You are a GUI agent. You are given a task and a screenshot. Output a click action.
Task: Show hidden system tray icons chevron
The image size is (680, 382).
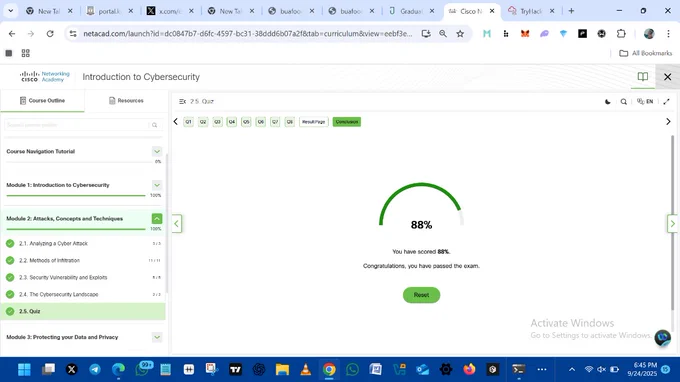572,369
